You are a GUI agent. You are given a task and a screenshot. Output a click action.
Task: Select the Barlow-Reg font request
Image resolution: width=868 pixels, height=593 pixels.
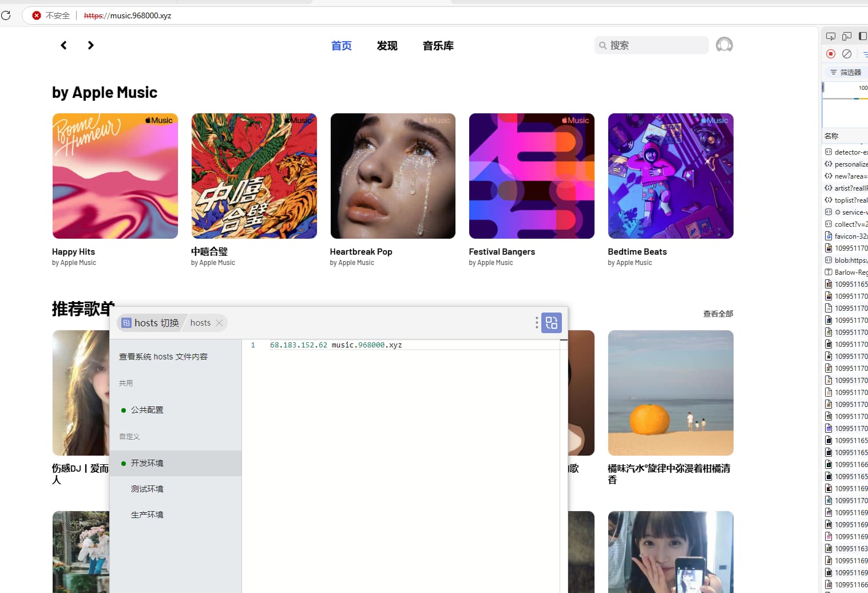846,272
